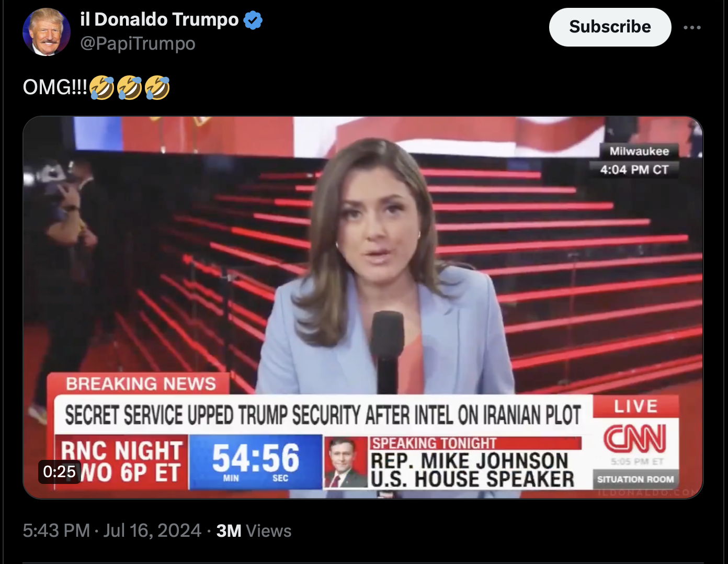Click the LIVE badge above CNN logo

635,406
